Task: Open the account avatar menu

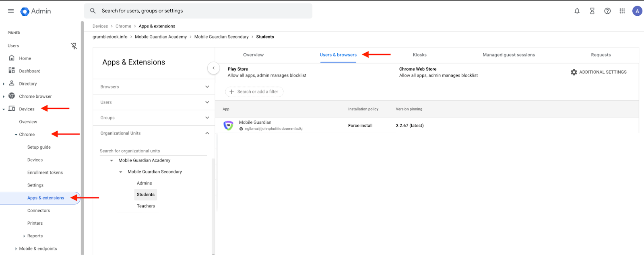Action: click(x=637, y=11)
